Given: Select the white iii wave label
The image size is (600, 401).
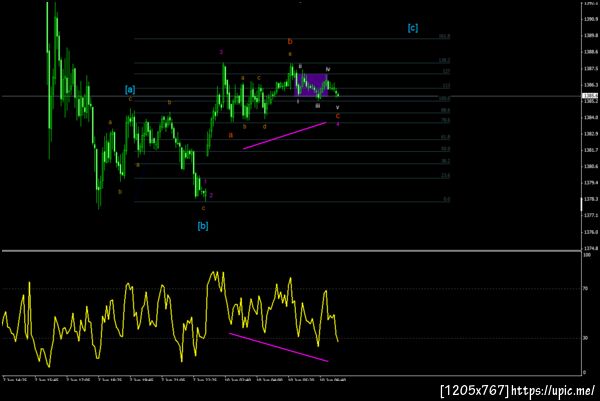Looking at the screenshot, I should [x=318, y=106].
